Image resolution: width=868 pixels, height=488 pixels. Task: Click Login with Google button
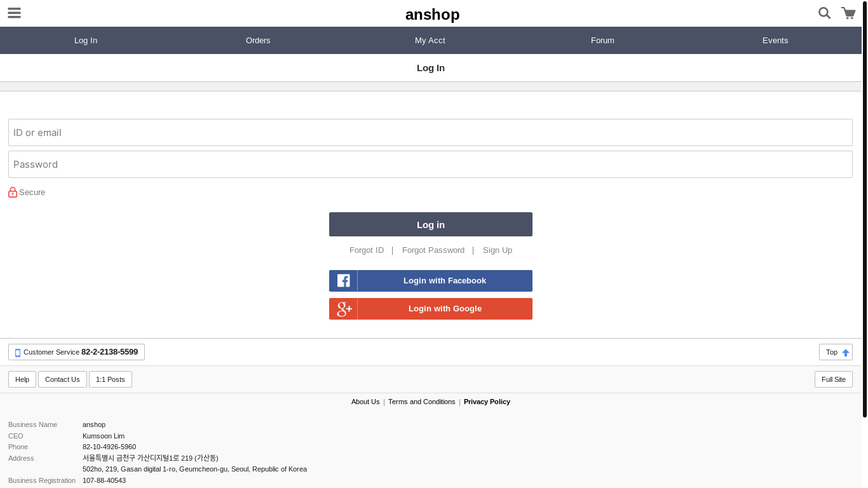(x=431, y=309)
